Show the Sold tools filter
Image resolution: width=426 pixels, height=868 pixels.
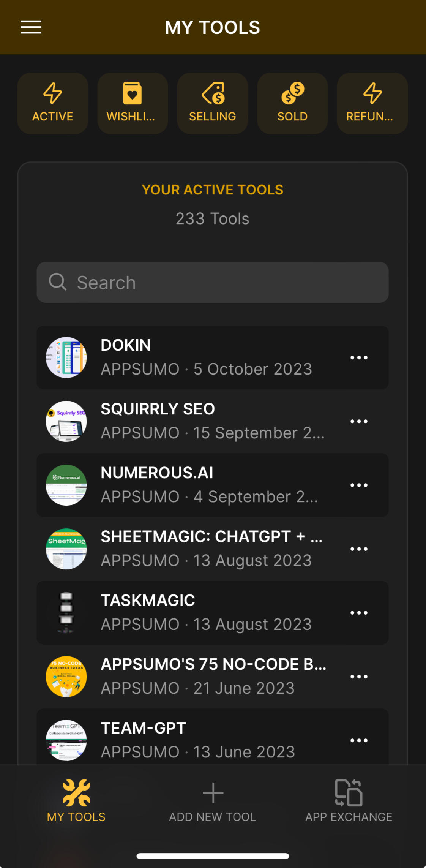[x=292, y=103]
